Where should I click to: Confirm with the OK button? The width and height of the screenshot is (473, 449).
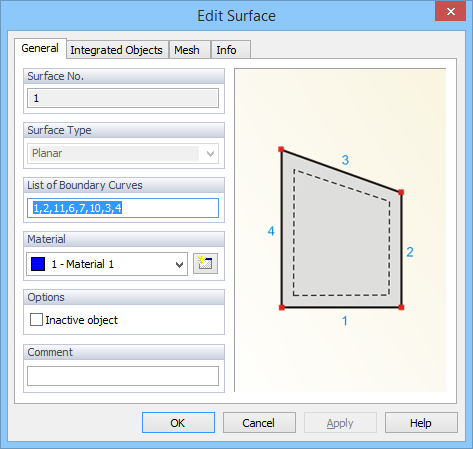[178, 423]
